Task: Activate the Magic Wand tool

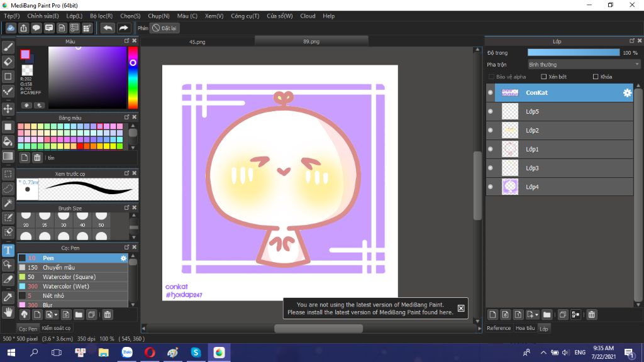Action: tap(8, 203)
